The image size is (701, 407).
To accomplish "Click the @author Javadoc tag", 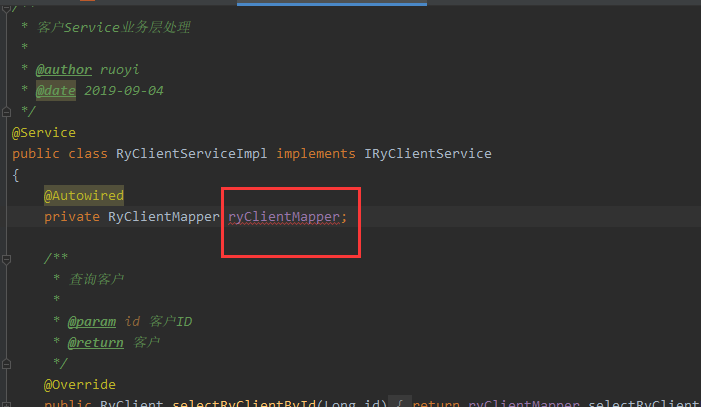I will point(63,70).
